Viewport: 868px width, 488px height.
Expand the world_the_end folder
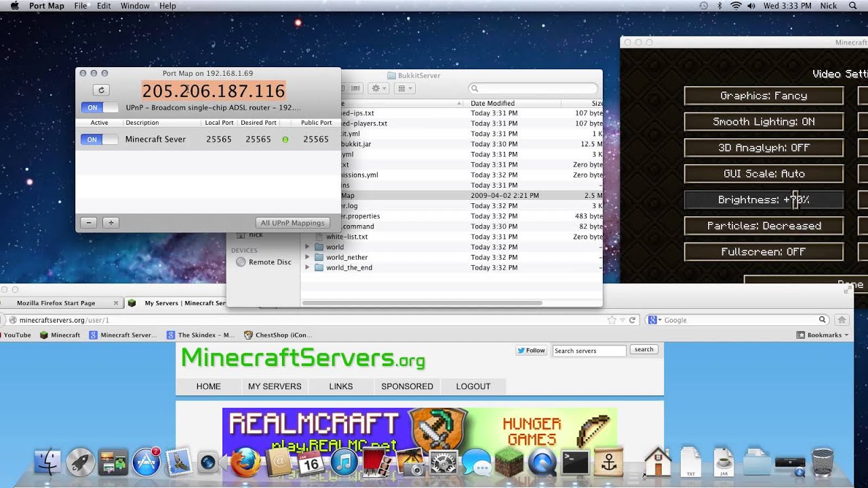pyautogui.click(x=307, y=267)
